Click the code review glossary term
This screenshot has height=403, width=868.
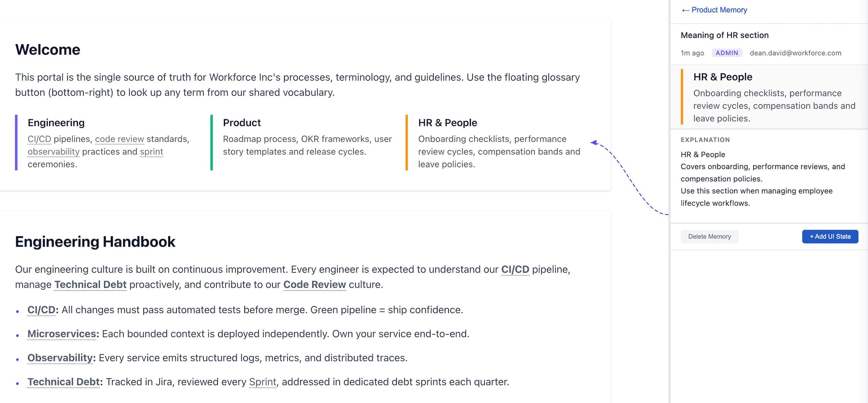coord(119,139)
